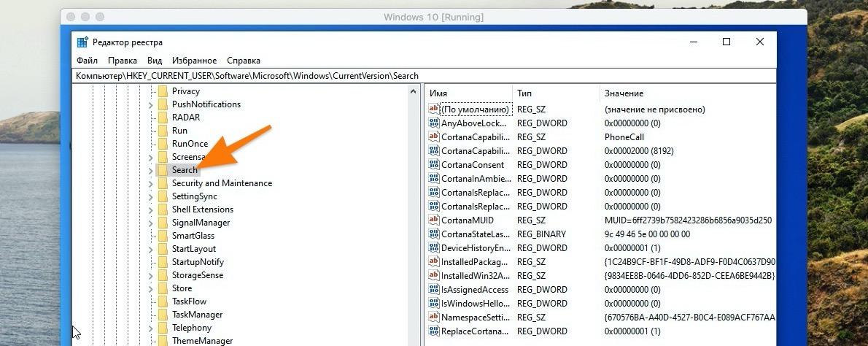This screenshot has height=346, width=868.
Task: Select the SignalManager key label
Action: coord(201,223)
